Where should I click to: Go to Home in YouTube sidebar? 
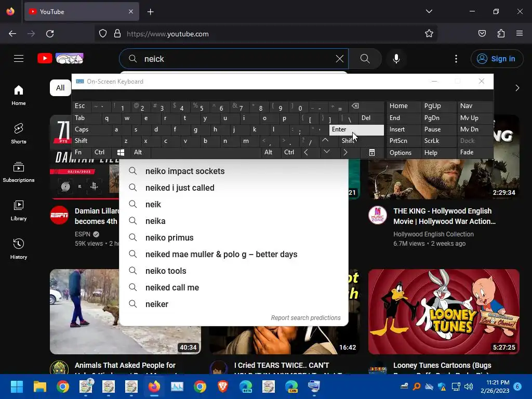click(19, 96)
